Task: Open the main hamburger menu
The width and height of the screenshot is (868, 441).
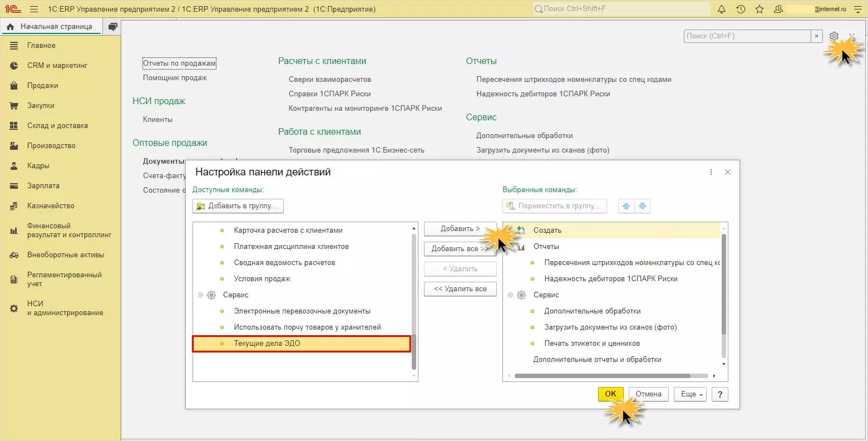Action: point(34,9)
